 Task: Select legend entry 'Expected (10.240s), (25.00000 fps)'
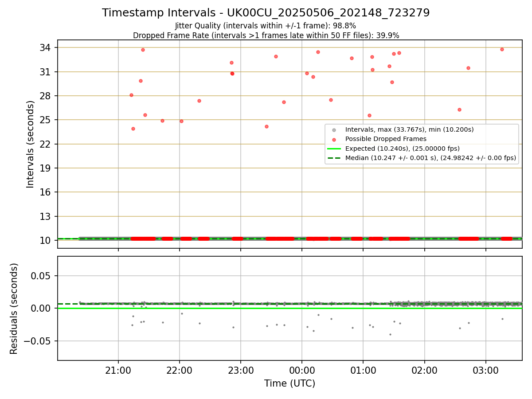click(403, 149)
